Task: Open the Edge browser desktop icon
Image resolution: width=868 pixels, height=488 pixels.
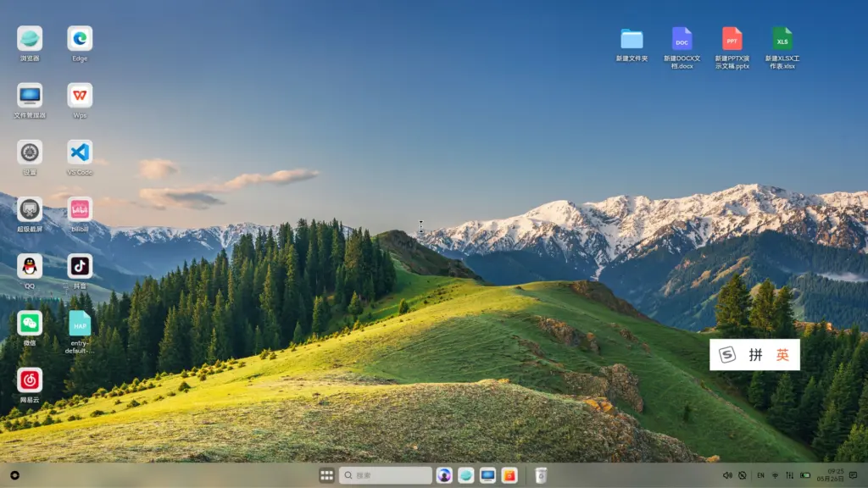Action: coord(80,39)
